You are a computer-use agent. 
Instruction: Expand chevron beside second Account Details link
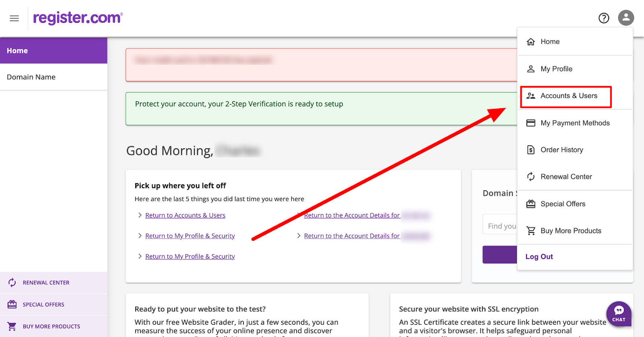point(299,236)
